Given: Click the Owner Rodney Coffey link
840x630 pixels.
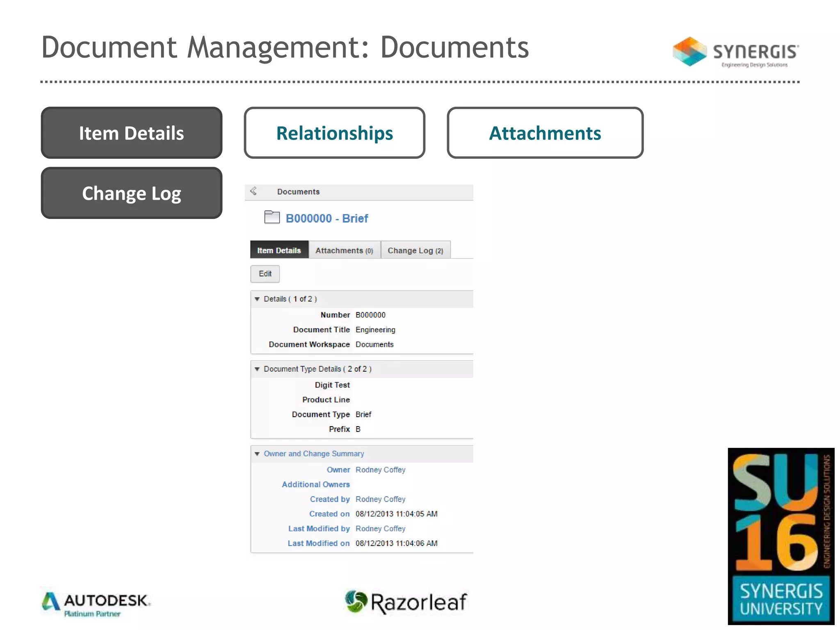Looking at the screenshot, I should point(380,470).
